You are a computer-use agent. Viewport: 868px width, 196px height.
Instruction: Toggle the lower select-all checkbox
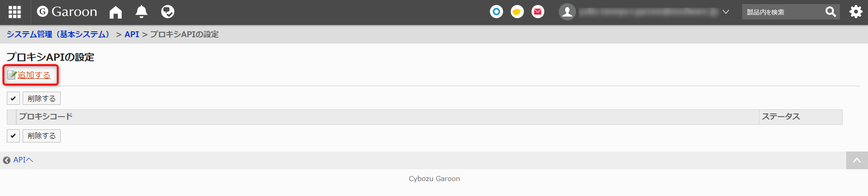click(13, 136)
